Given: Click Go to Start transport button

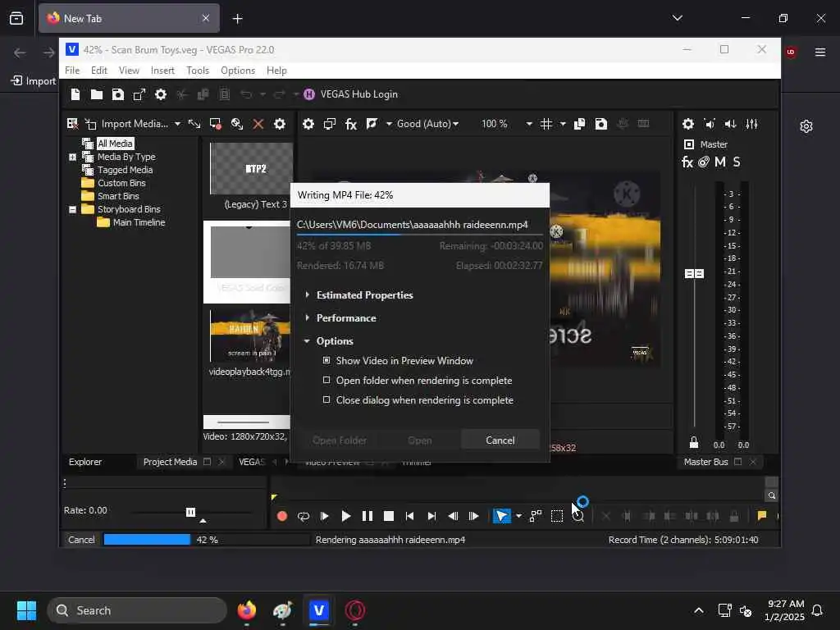Looking at the screenshot, I should [410, 516].
